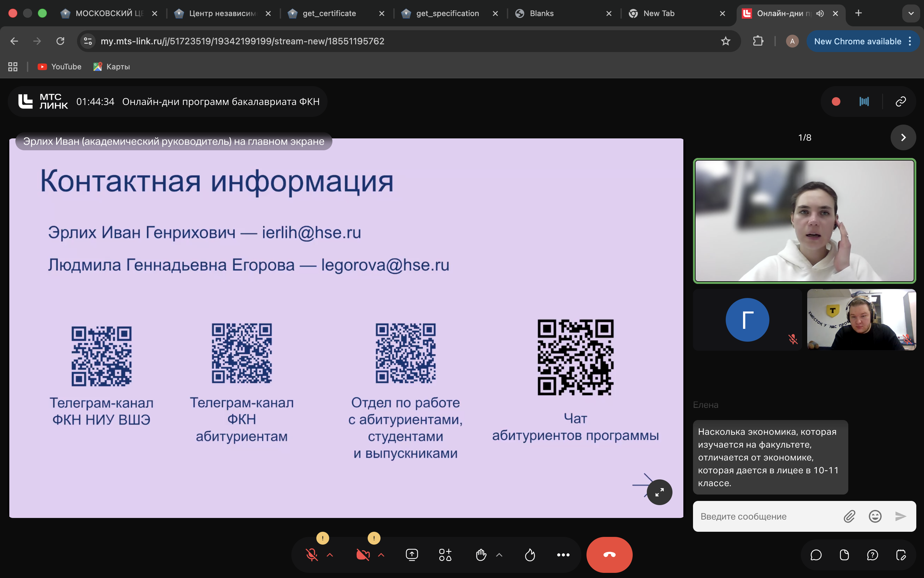The image size is (924, 578).
Task: Open the apps and shapes add icon
Action: 445,555
